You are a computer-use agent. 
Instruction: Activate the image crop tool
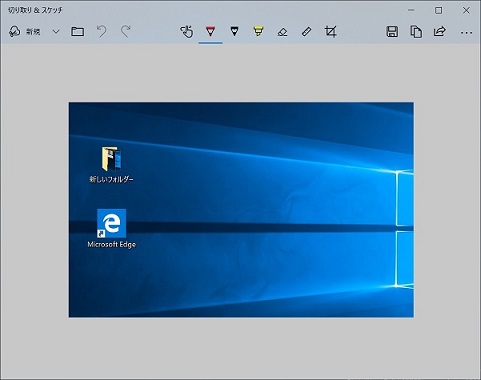tap(330, 32)
